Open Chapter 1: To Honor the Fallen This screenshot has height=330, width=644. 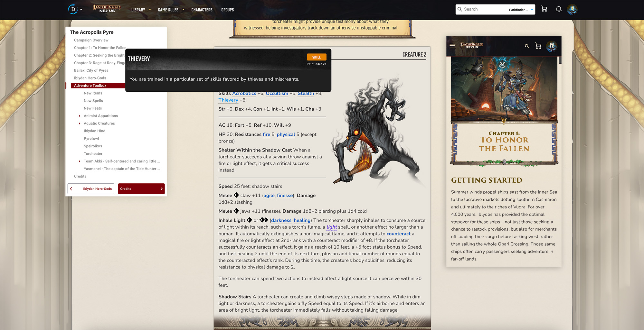[x=100, y=48]
